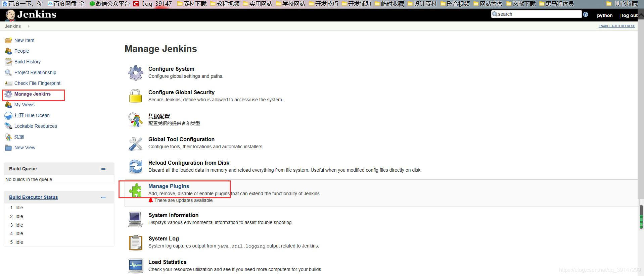Click the System Information computer icon
The image size is (644, 276).
coord(135,219)
